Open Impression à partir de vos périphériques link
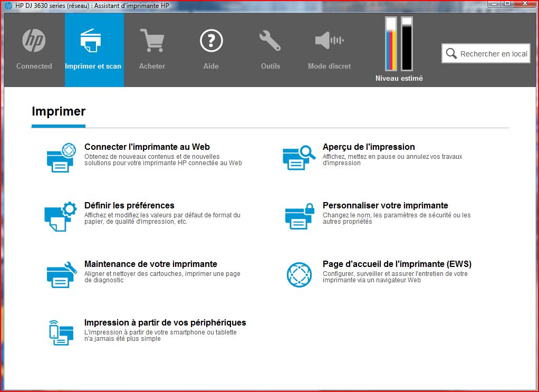This screenshot has width=539, height=392. click(x=166, y=322)
